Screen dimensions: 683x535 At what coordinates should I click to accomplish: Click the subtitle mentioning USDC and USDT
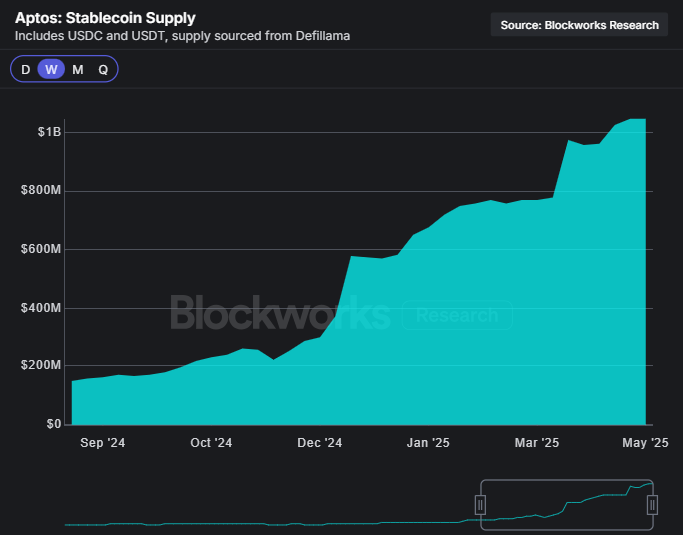pyautogui.click(x=183, y=36)
